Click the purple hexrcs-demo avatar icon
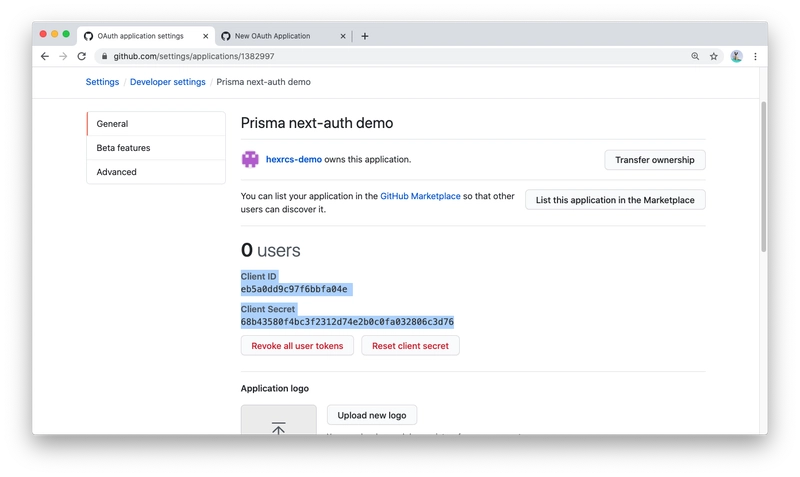The height and width of the screenshot is (477, 800). tap(250, 159)
